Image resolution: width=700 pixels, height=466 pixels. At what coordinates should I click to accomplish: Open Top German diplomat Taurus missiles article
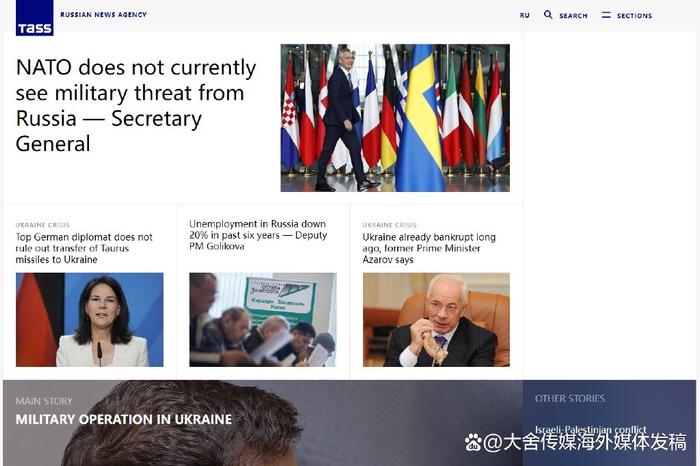84,248
